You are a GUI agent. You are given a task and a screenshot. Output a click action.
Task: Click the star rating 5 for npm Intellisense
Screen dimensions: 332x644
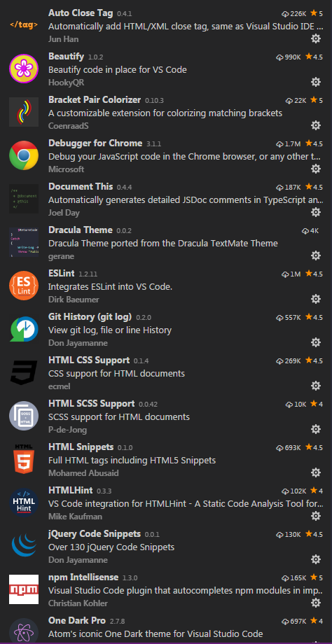pos(317,578)
